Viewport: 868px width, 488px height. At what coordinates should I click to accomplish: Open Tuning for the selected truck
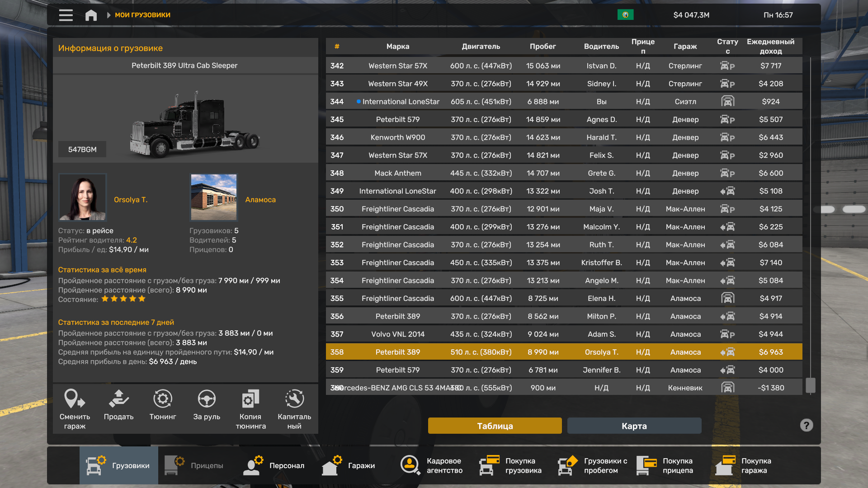(162, 399)
